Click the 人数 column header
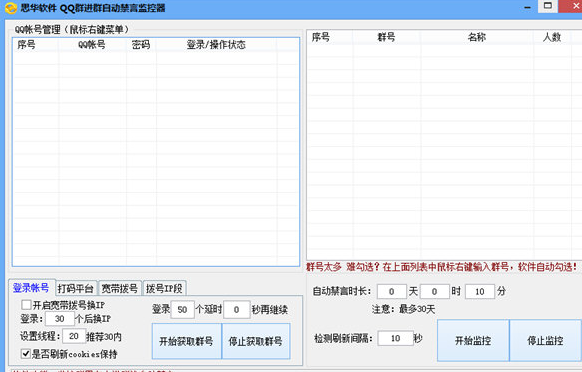 (x=552, y=37)
